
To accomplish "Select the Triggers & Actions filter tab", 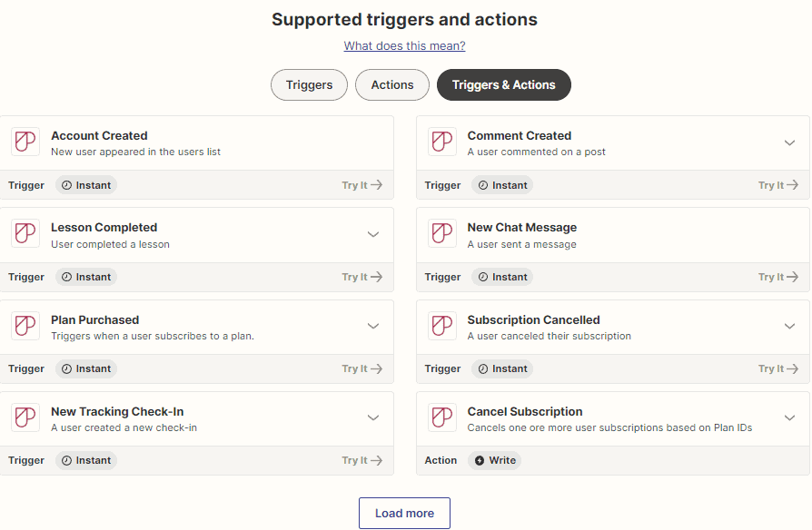I will tap(503, 84).
